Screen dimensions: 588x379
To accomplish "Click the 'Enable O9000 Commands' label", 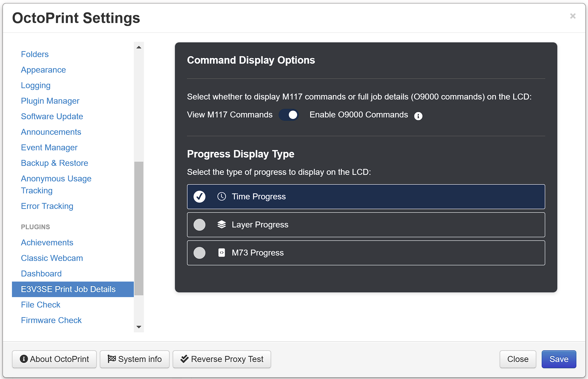I will point(359,115).
